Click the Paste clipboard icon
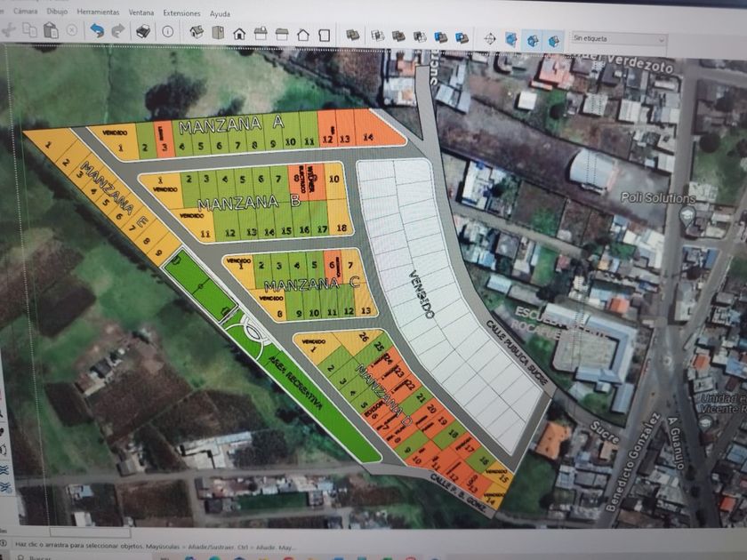Viewport: 747px width, 560px height. point(51,30)
